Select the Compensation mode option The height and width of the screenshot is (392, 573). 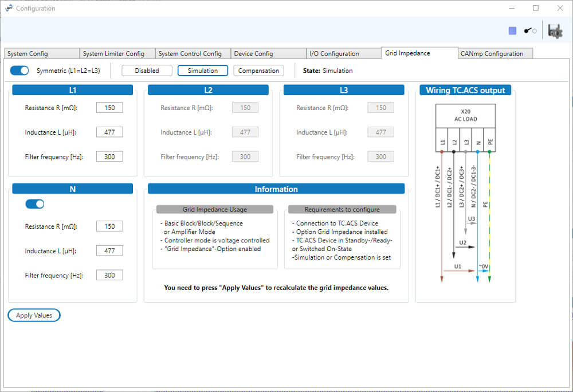click(258, 70)
